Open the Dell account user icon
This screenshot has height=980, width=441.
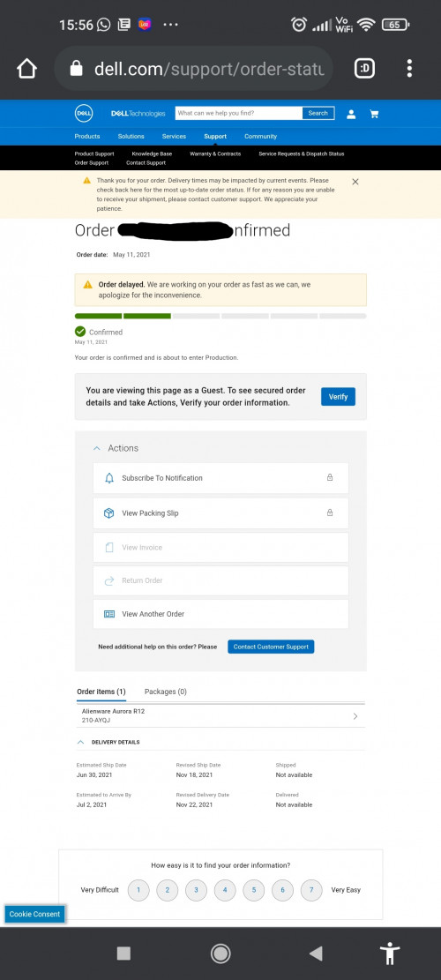coord(351,114)
